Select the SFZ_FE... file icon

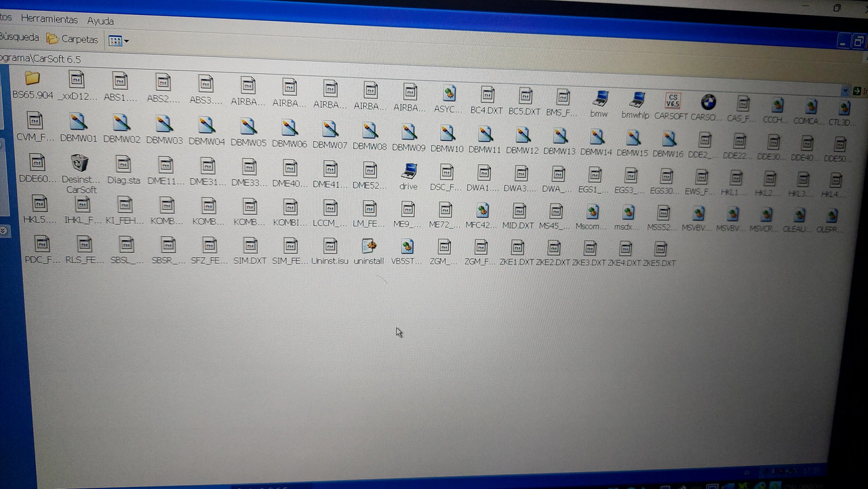(x=210, y=246)
